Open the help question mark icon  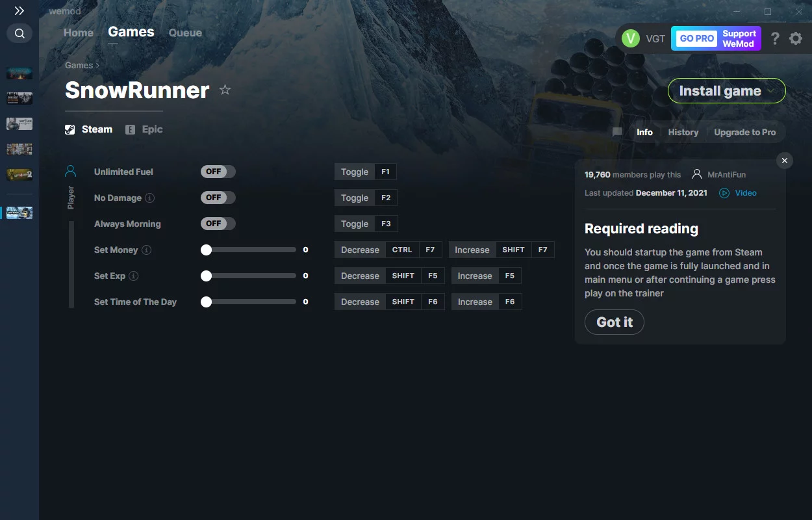tap(775, 38)
